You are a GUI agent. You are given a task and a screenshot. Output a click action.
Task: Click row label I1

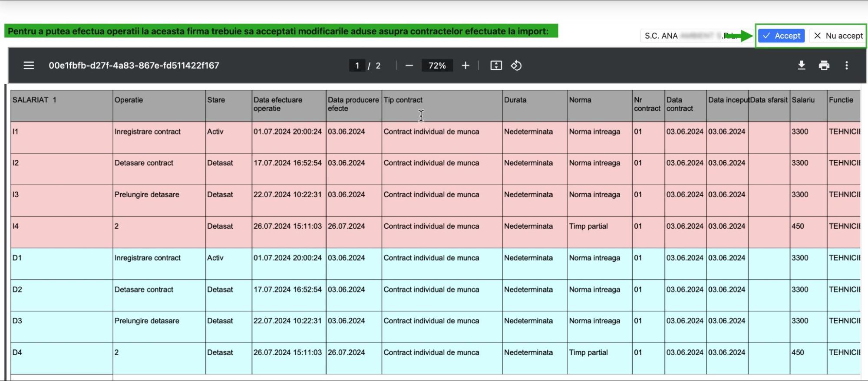tap(16, 131)
